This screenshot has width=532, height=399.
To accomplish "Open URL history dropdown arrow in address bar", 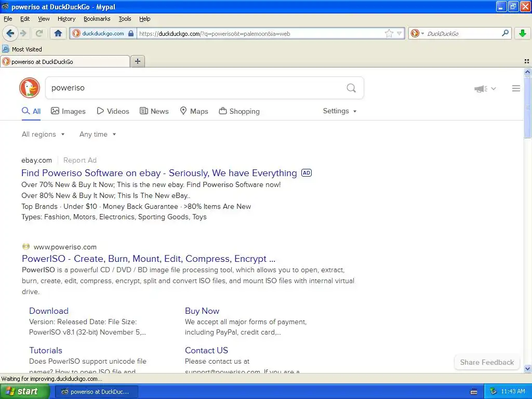I will click(x=400, y=33).
